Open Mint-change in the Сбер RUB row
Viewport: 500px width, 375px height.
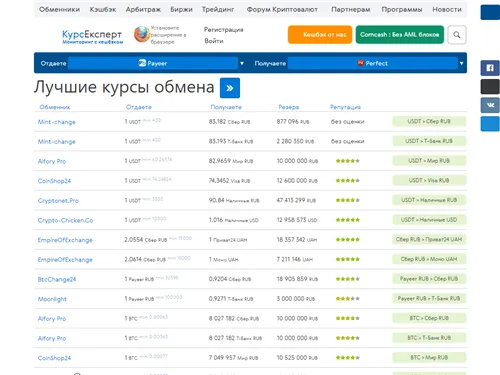tap(57, 122)
